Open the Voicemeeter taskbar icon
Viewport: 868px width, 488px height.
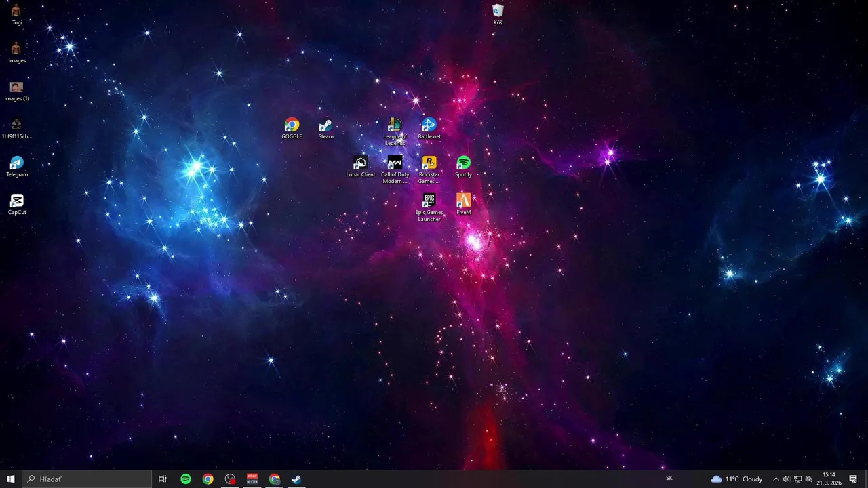click(x=252, y=479)
